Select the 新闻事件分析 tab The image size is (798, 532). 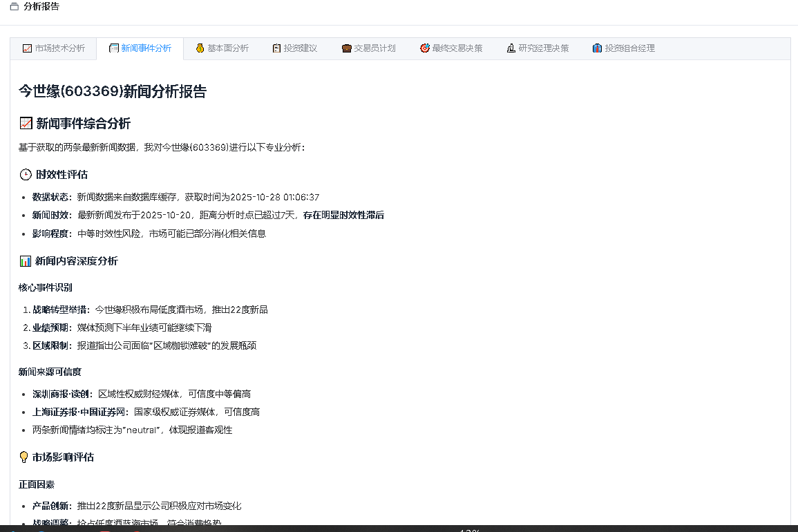pos(140,48)
